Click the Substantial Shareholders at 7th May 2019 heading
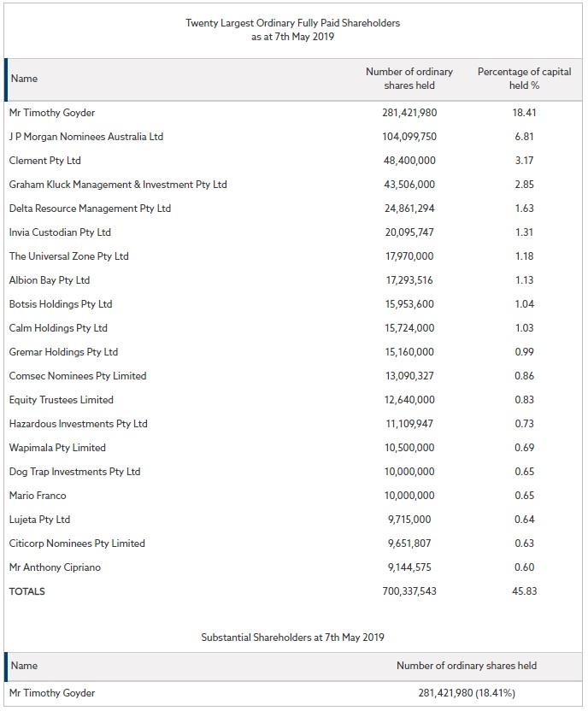 click(x=293, y=638)
